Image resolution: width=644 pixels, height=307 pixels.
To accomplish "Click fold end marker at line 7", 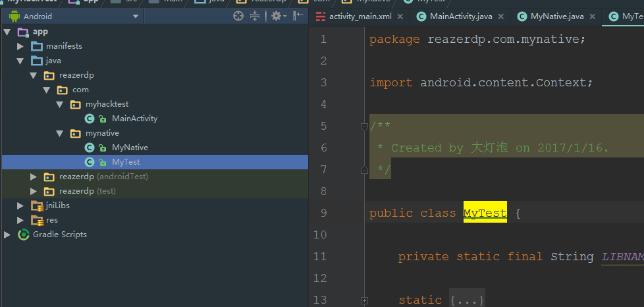I will point(364,170).
